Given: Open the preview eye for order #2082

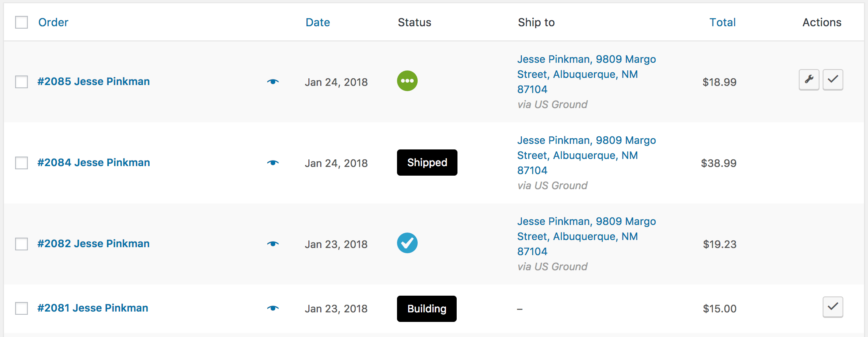Looking at the screenshot, I should (x=273, y=244).
